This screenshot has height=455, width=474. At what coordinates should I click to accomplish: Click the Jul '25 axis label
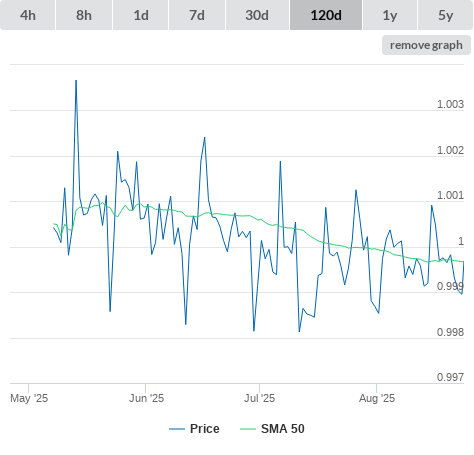(x=259, y=398)
